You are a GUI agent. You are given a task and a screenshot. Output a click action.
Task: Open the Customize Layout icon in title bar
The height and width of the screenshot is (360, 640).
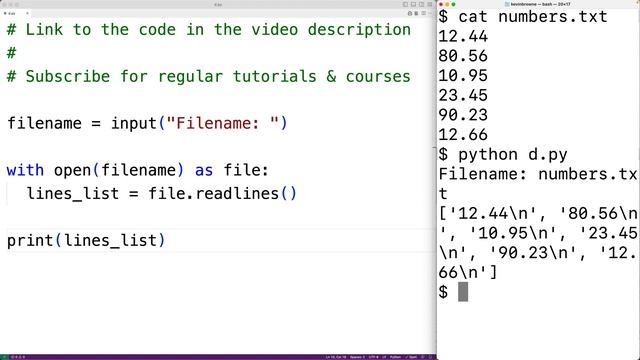[x=430, y=4]
